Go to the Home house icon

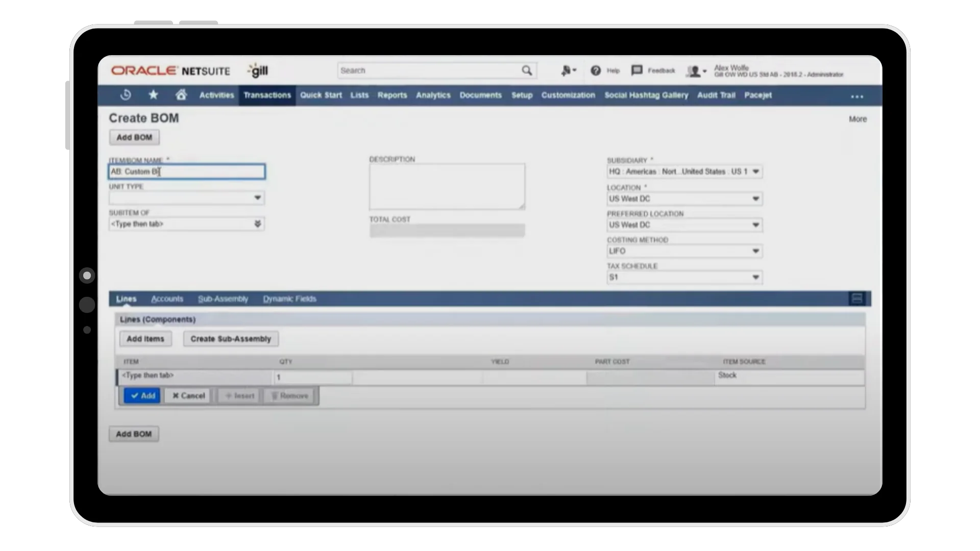point(181,95)
